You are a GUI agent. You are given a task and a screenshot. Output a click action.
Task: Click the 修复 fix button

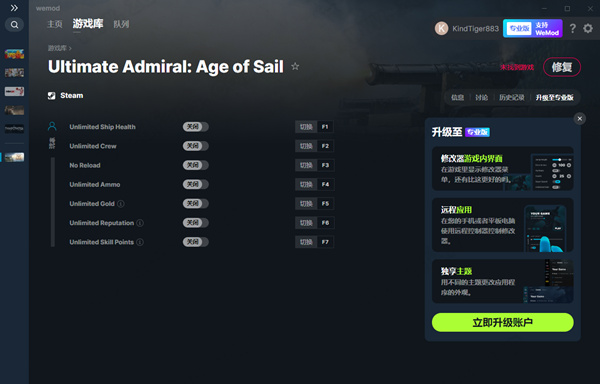coord(562,67)
